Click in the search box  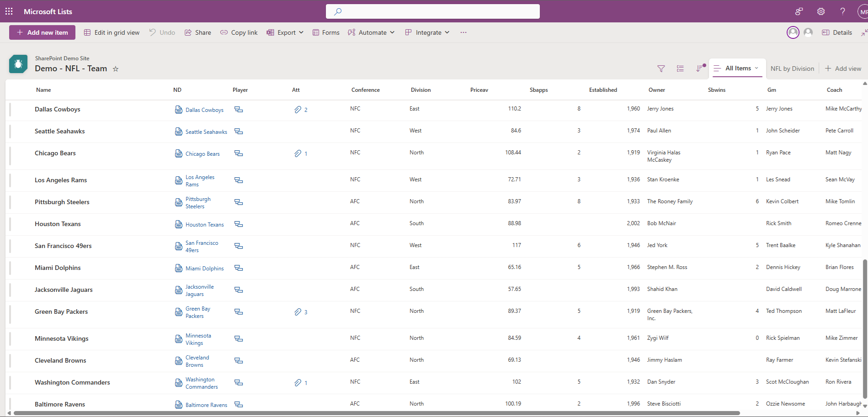pos(432,11)
